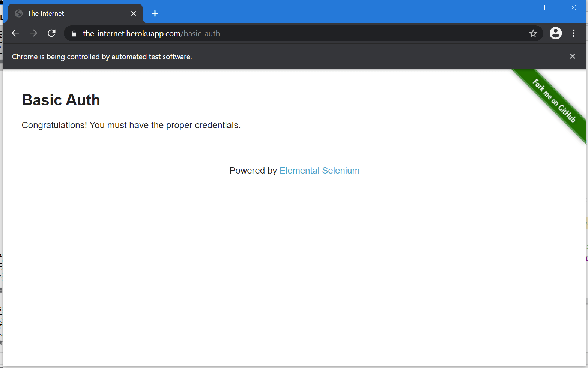Click the 'Powered by' footer text

click(x=254, y=171)
